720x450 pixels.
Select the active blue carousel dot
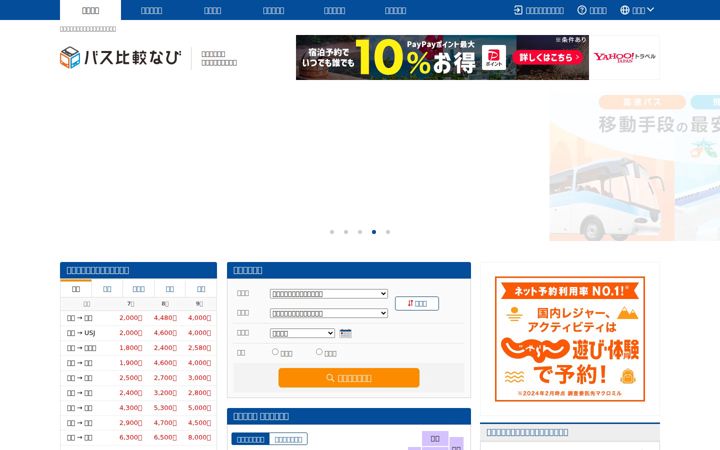374,232
